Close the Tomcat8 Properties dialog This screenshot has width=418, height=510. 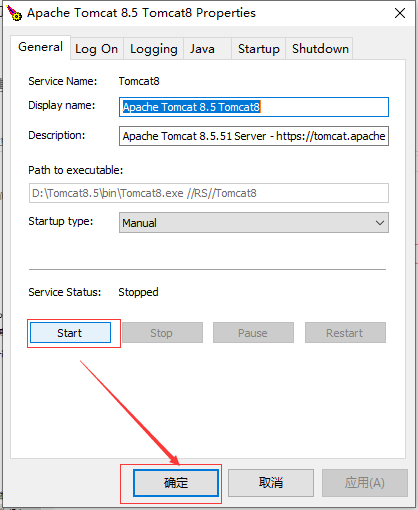coord(400,13)
